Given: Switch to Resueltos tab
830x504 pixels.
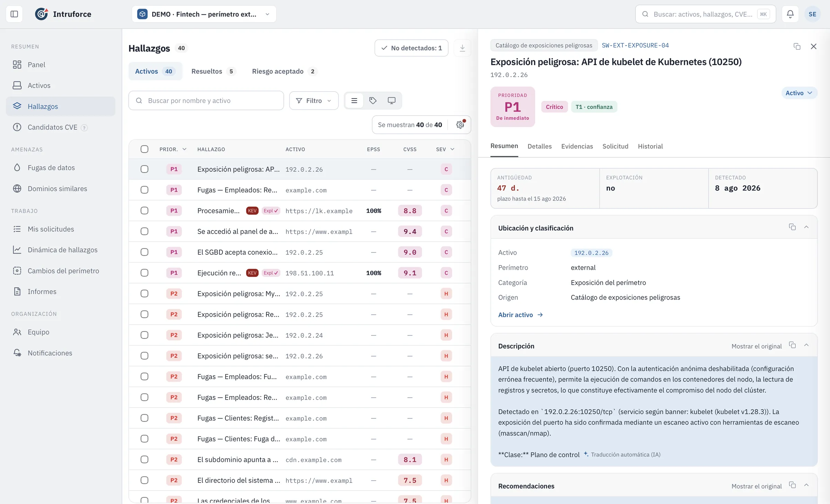Looking at the screenshot, I should tap(214, 71).
